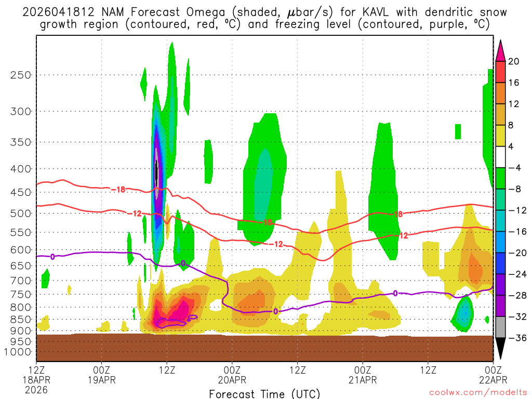This screenshot has height=399, width=532.
Task: Click the 400 pressure level label
Action: [x=21, y=169]
